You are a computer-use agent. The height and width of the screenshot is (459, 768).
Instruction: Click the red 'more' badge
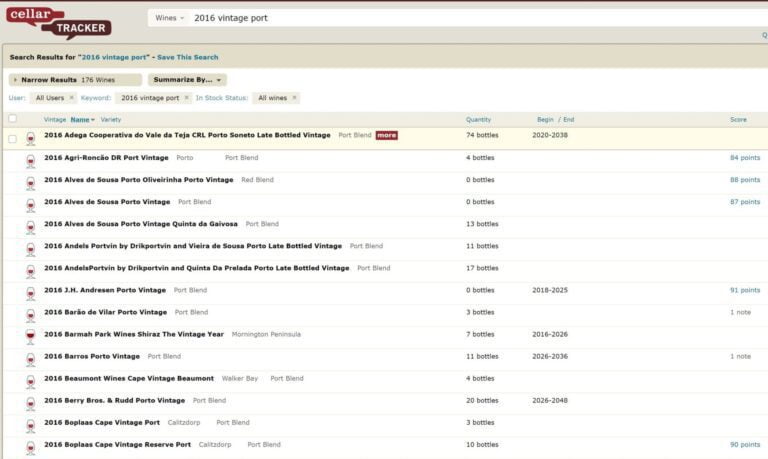[386, 135]
